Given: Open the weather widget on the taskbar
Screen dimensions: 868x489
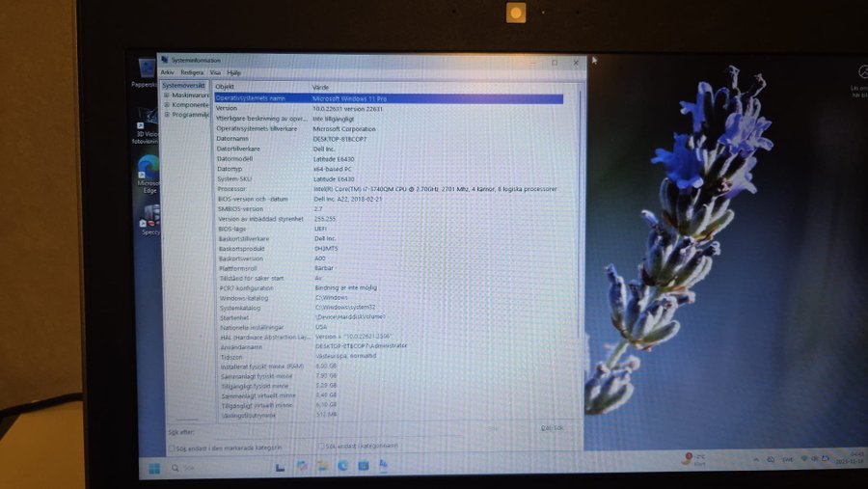Looking at the screenshot, I should (692, 459).
